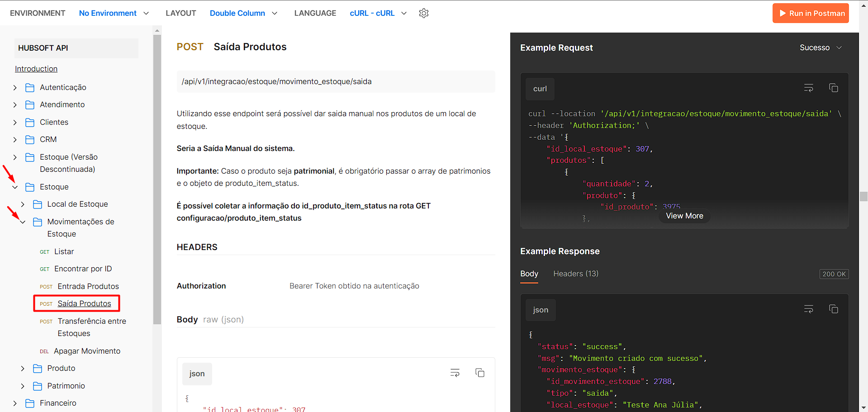This screenshot has width=868, height=412.
Task: Open GET Encontrar por ID request
Action: point(83,269)
